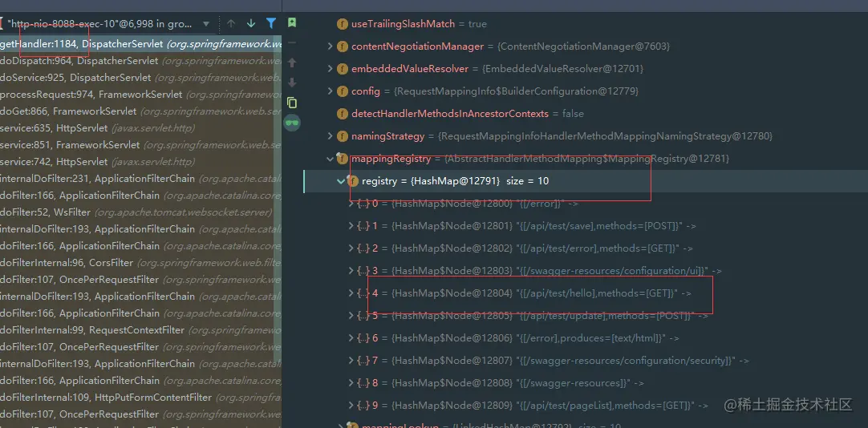Viewport: 868px width, 428px height.
Task: Click map entry icon of entry 0
Action: click(x=363, y=204)
